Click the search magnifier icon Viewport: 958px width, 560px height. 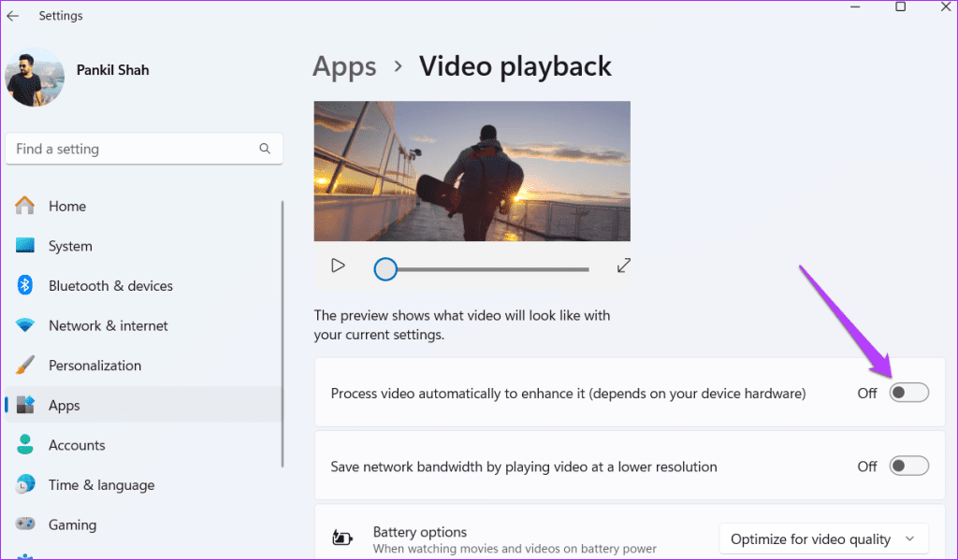point(265,149)
